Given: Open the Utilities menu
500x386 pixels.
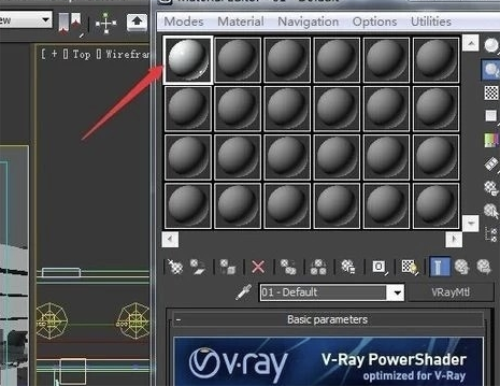Looking at the screenshot, I should click(431, 22).
